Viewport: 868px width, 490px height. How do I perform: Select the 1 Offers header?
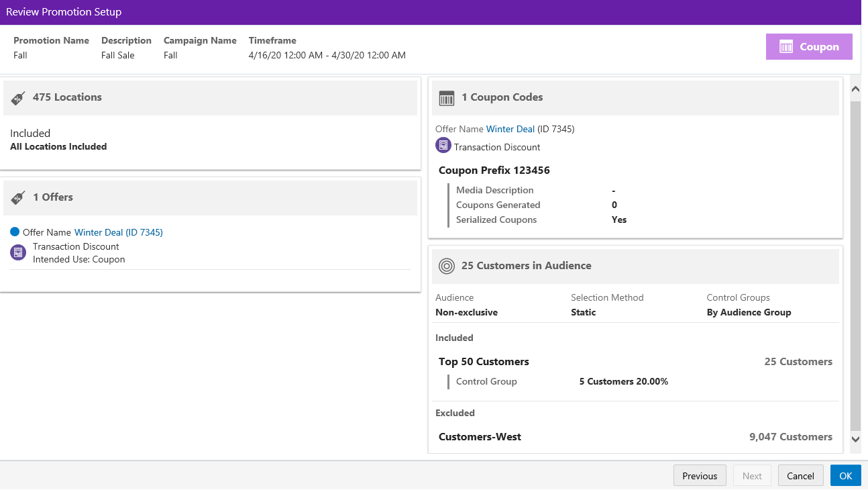[211, 197]
